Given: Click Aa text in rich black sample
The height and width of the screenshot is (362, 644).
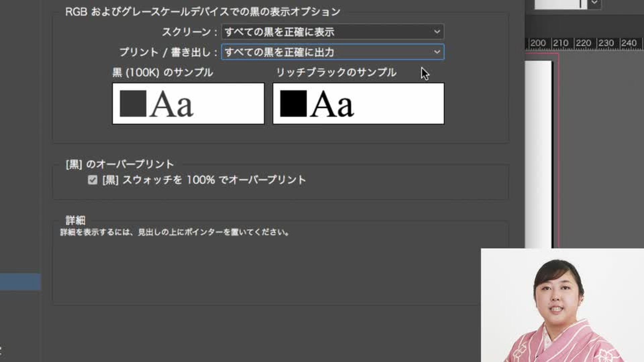Looking at the screenshot, I should 332,105.
